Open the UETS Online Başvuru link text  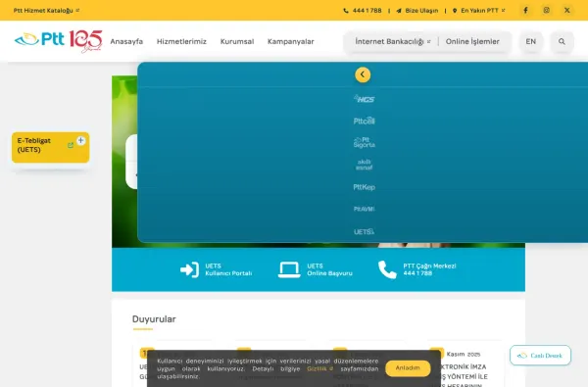pyautogui.click(x=329, y=269)
